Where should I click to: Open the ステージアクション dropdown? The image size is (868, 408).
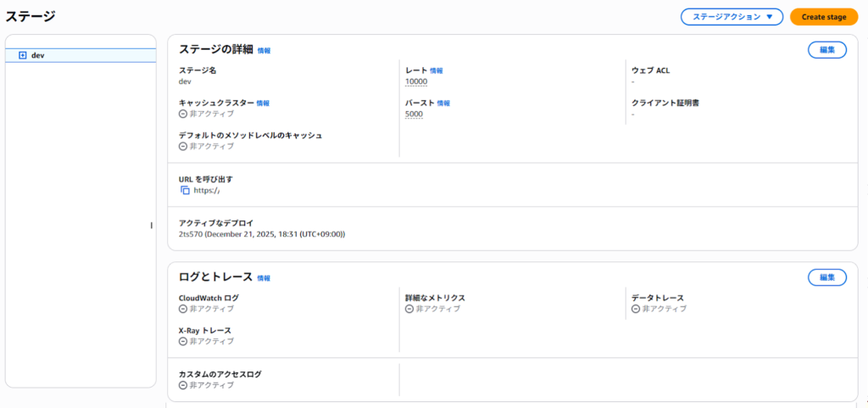pos(732,17)
